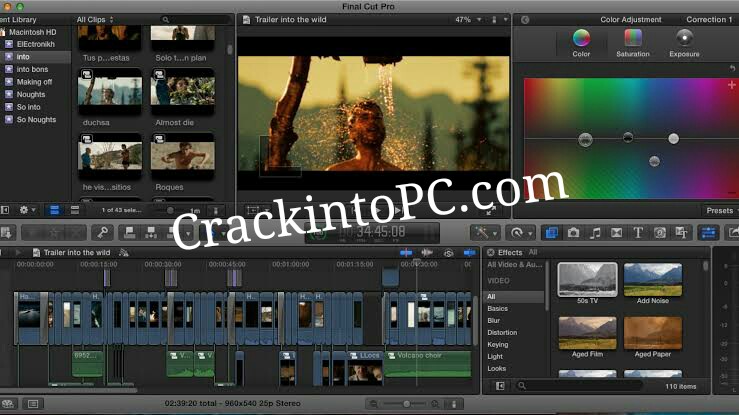
Task: Switch to the Saturation tab
Action: pos(633,43)
